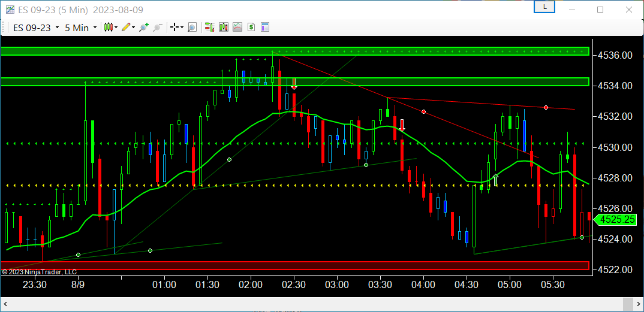Click the L window link button
Screen dimensions: 644x312
544,7
